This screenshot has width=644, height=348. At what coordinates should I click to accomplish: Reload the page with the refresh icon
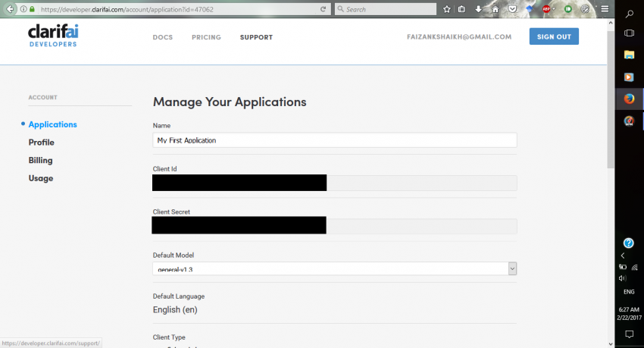(x=324, y=9)
